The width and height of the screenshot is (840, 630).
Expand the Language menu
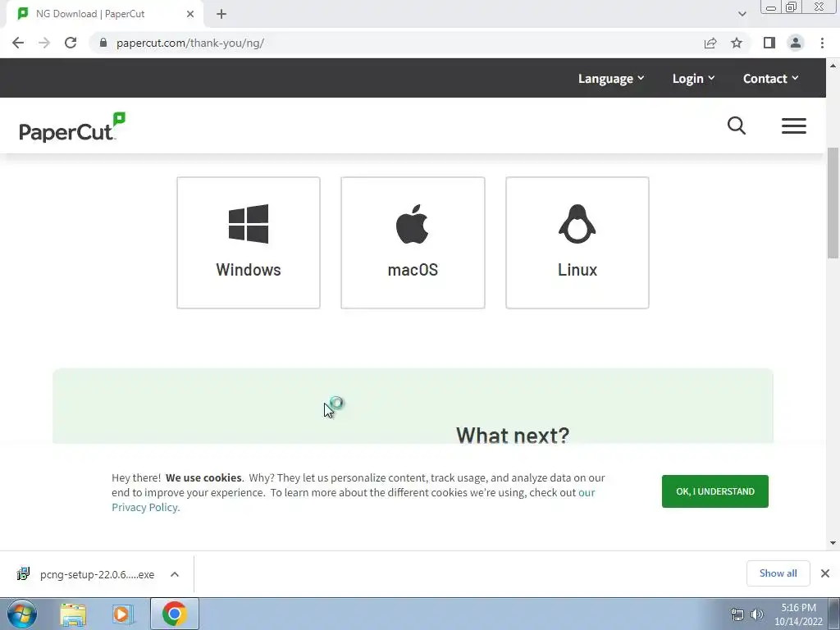[611, 78]
